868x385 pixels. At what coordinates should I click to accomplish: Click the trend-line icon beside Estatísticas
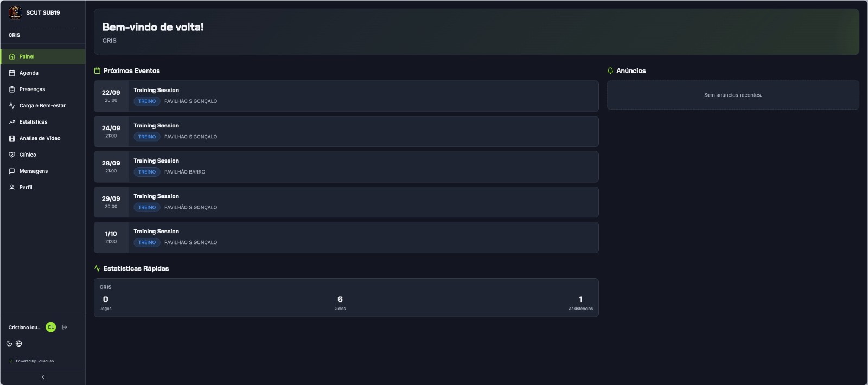[x=12, y=122]
